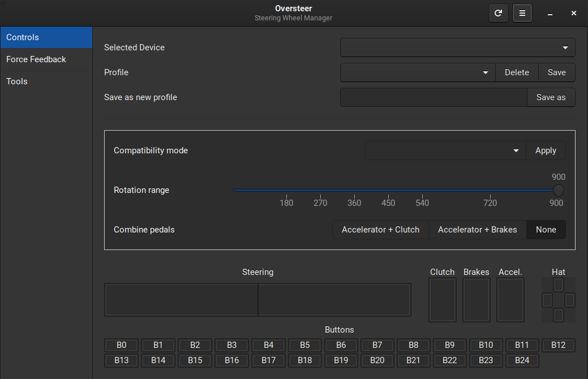
Task: Click the B2 button indicator
Action: click(x=195, y=345)
